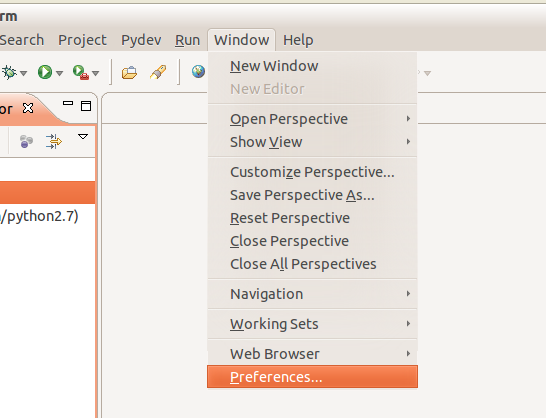Select Customize Perspective... menu entry
The height and width of the screenshot is (418, 546).
(312, 172)
